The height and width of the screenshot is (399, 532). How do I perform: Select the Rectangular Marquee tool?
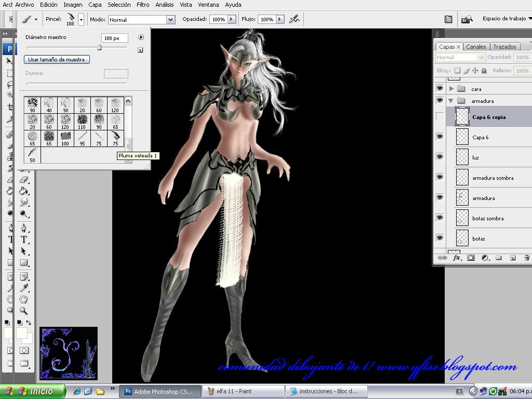pos(9,73)
